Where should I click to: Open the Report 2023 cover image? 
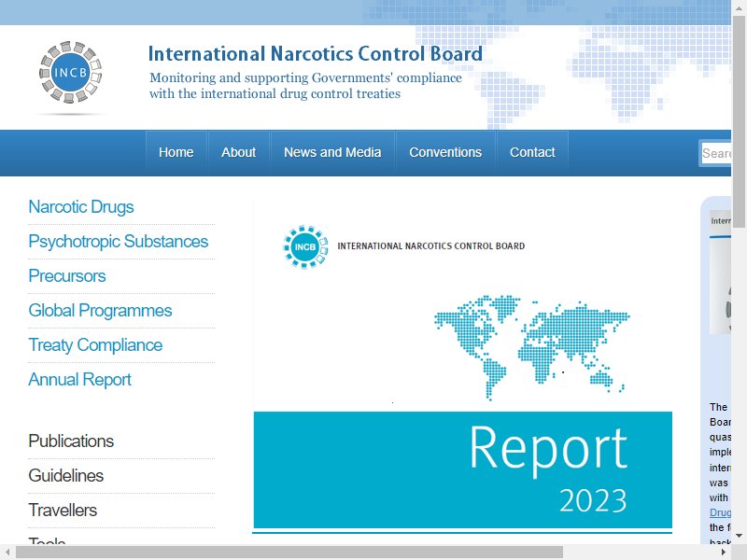[x=462, y=367]
